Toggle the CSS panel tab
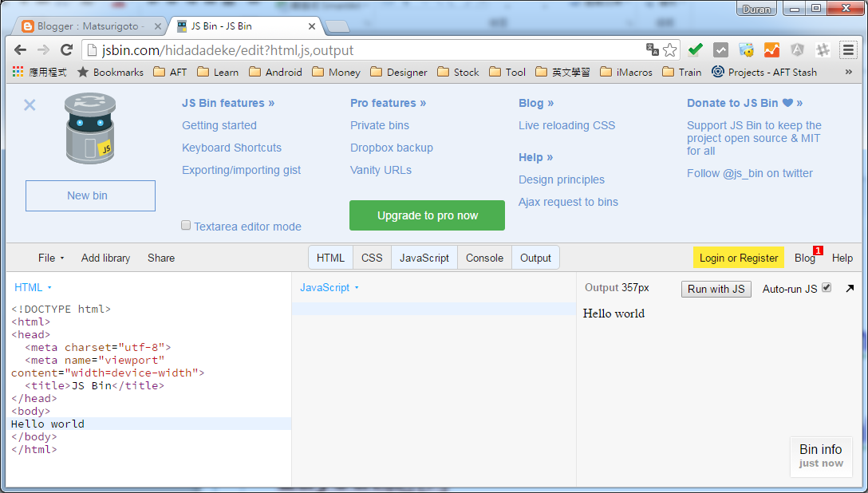 tap(372, 258)
